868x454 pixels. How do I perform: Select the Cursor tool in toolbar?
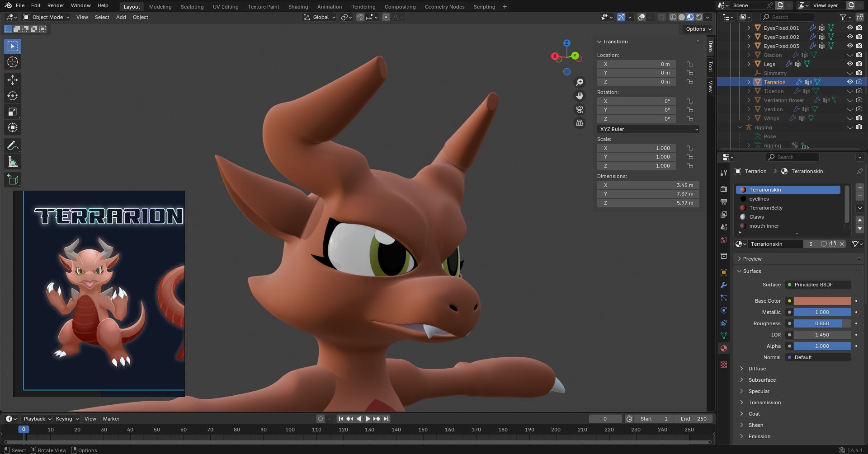13,62
